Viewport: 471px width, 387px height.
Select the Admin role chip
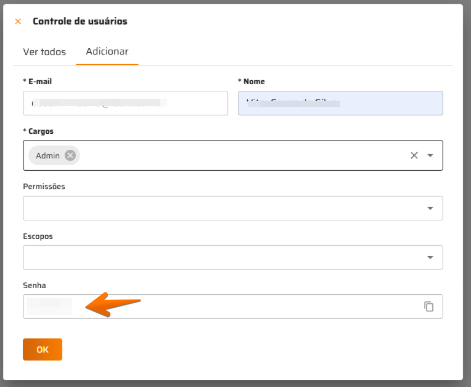(x=48, y=155)
